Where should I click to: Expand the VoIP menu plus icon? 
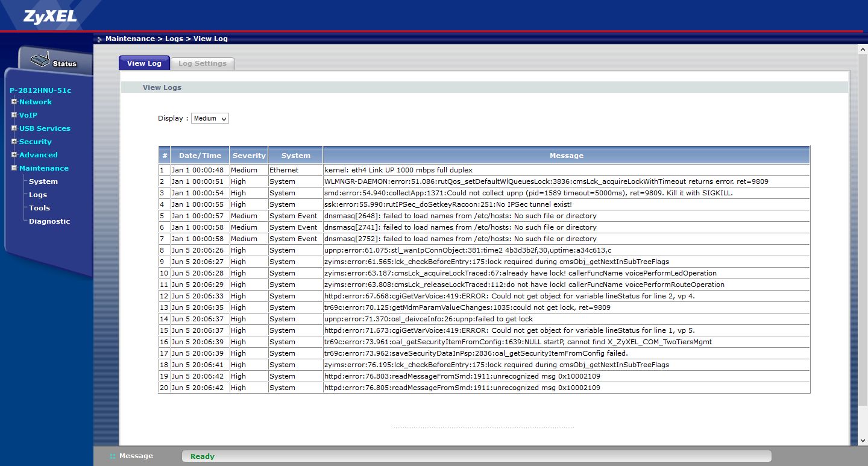click(x=14, y=115)
